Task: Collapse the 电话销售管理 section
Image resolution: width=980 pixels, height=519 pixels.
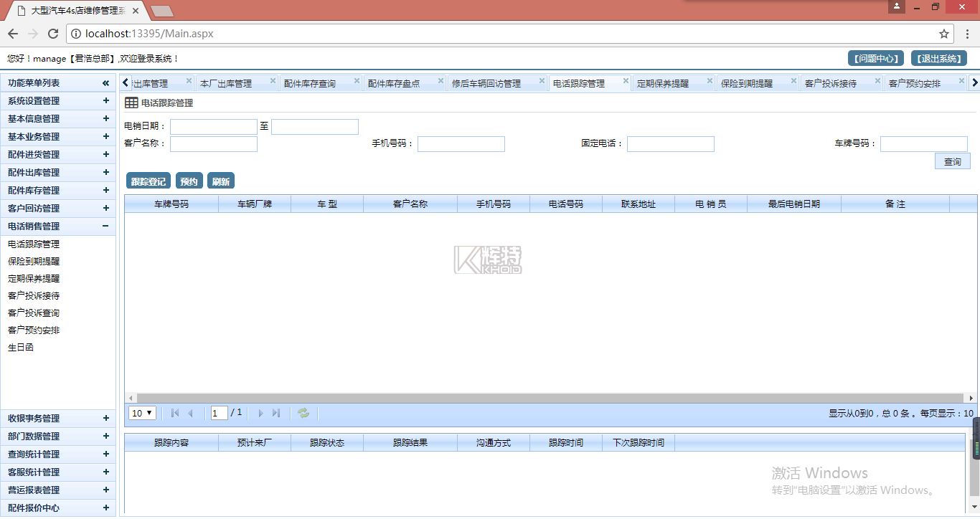Action: click(105, 227)
